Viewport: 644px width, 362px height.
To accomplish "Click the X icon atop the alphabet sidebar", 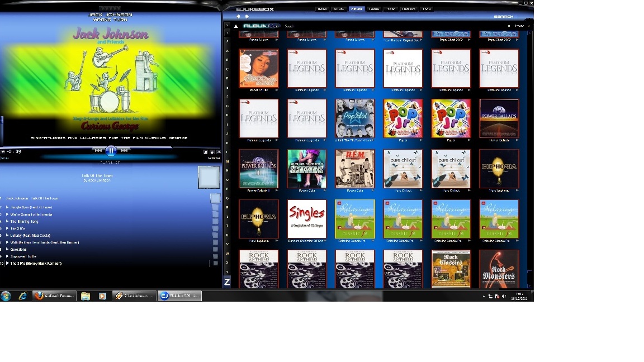I will pos(227,26).
